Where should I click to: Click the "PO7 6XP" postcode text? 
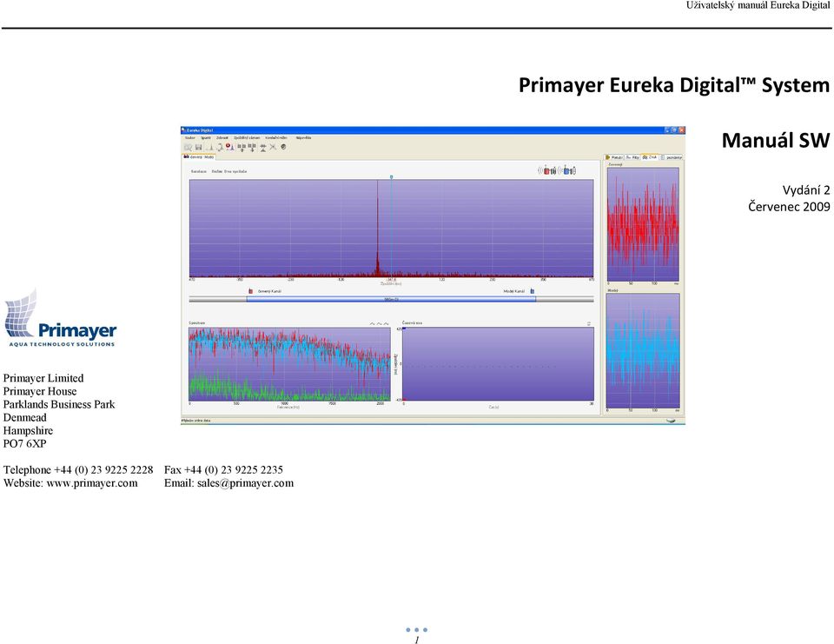pyautogui.click(x=25, y=443)
